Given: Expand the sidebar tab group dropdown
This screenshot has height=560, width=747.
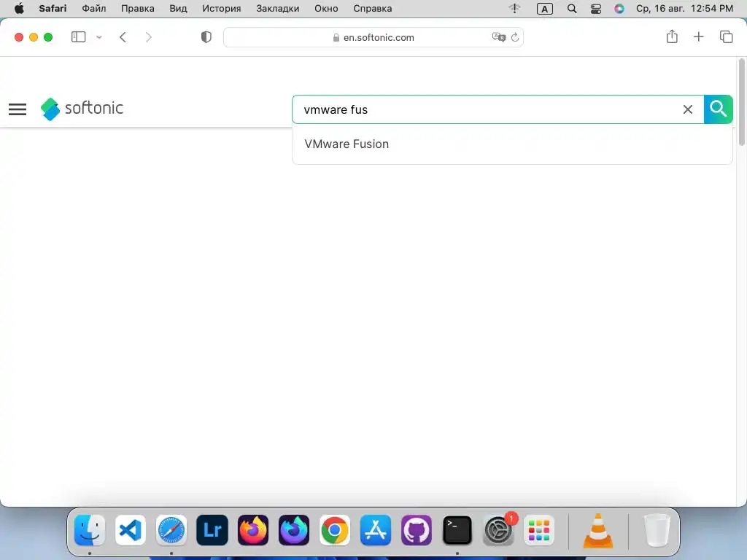Looking at the screenshot, I should [99, 37].
